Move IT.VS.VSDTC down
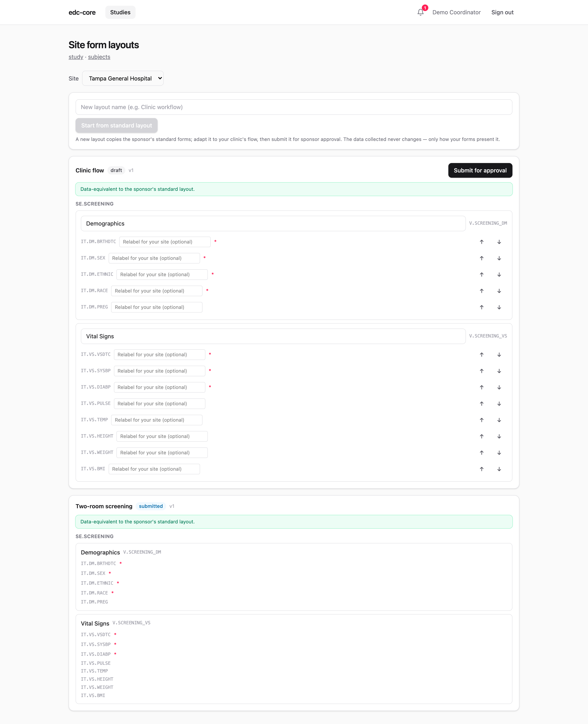Viewport: 588px width, 724px height. coord(499,354)
